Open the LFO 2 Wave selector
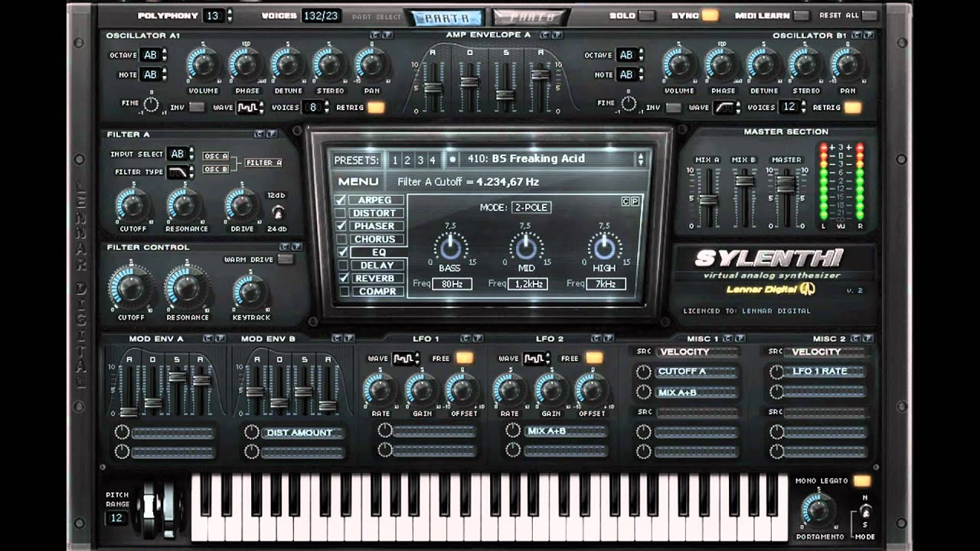Image resolution: width=980 pixels, height=551 pixels. tap(537, 357)
